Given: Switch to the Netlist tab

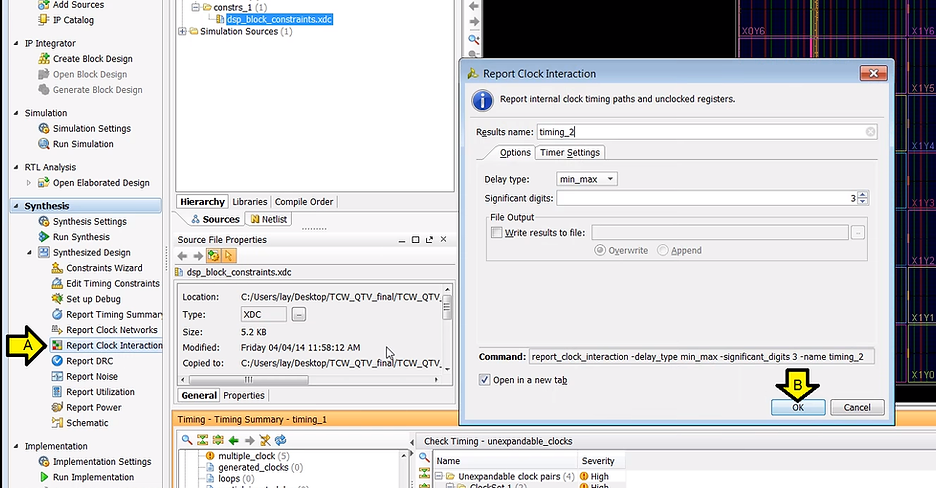Looking at the screenshot, I should [269, 220].
